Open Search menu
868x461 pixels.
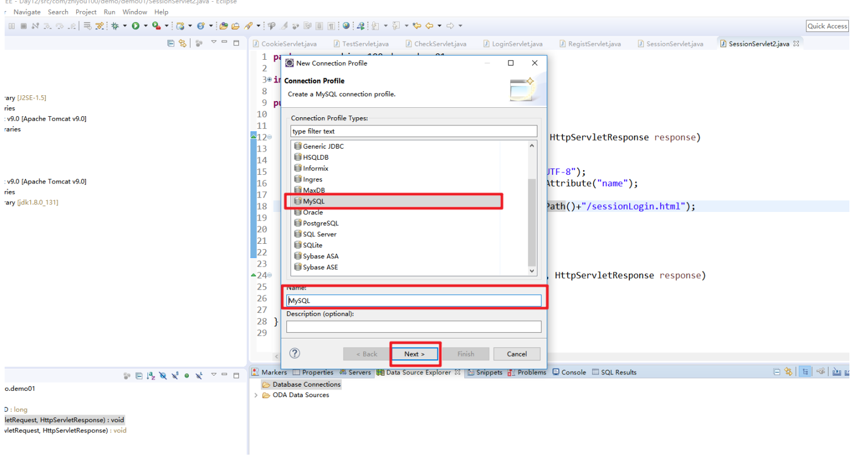58,12
